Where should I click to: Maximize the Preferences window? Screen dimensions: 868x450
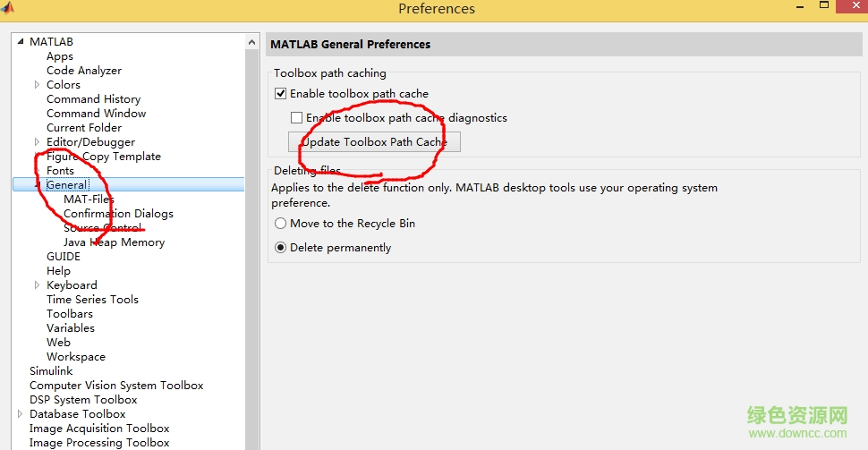coord(824,5)
